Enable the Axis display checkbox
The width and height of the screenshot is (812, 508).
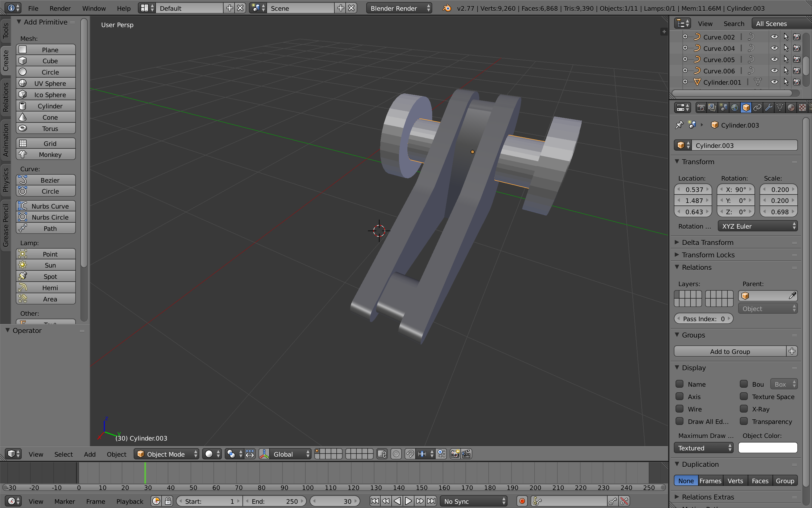(x=679, y=397)
